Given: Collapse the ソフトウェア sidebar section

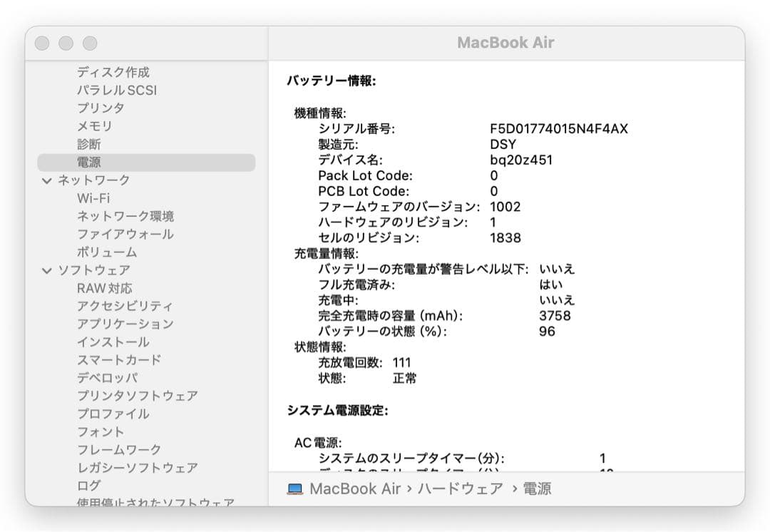Looking at the screenshot, I should pos(46,271).
